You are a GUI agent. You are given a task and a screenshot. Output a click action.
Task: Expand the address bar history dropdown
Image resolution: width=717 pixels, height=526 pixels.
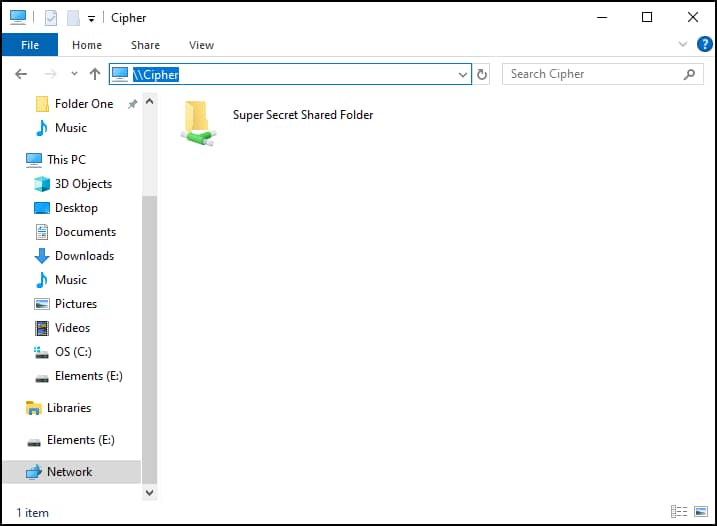(x=463, y=74)
